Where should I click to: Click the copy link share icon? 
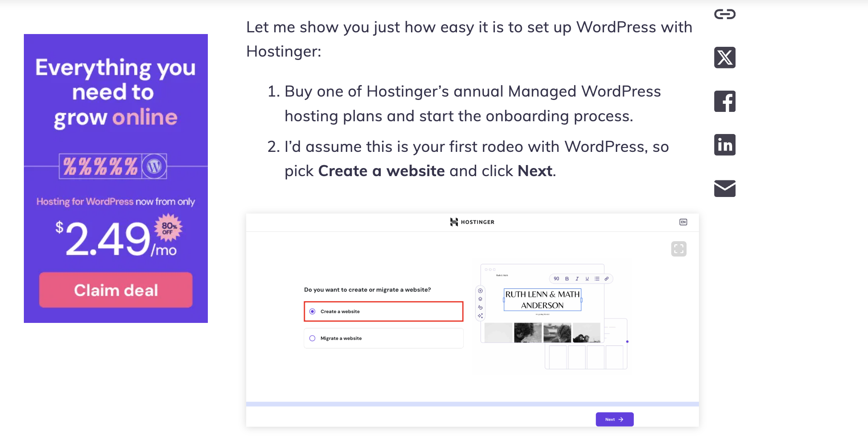tap(724, 14)
